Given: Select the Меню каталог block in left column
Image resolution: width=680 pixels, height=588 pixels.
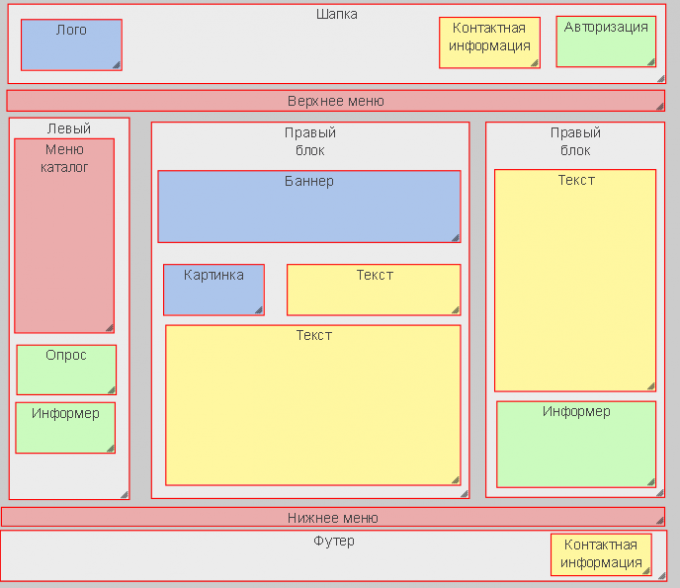Looking at the screenshot, I should coord(64,240).
